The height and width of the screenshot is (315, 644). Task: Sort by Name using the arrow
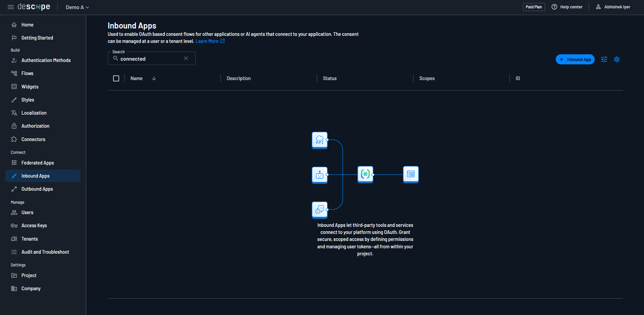pos(154,78)
